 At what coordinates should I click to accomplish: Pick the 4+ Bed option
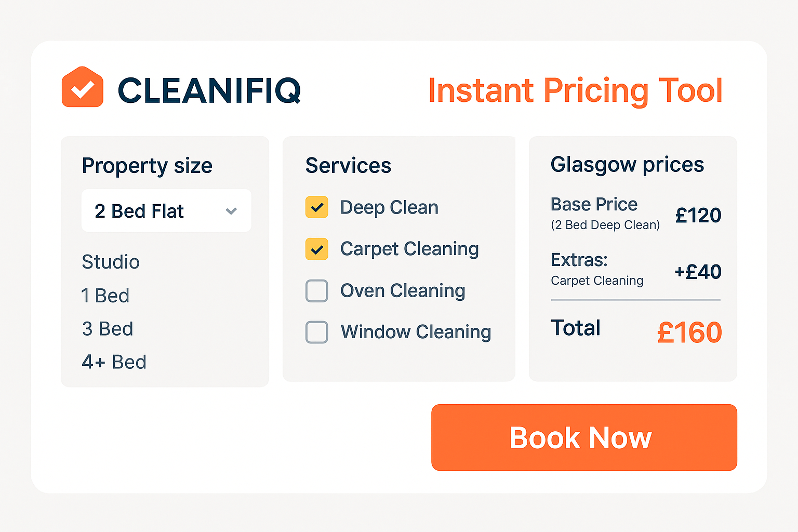click(x=114, y=362)
